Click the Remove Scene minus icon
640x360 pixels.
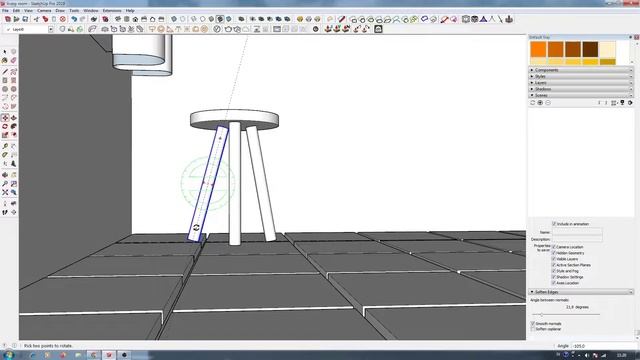548,103
